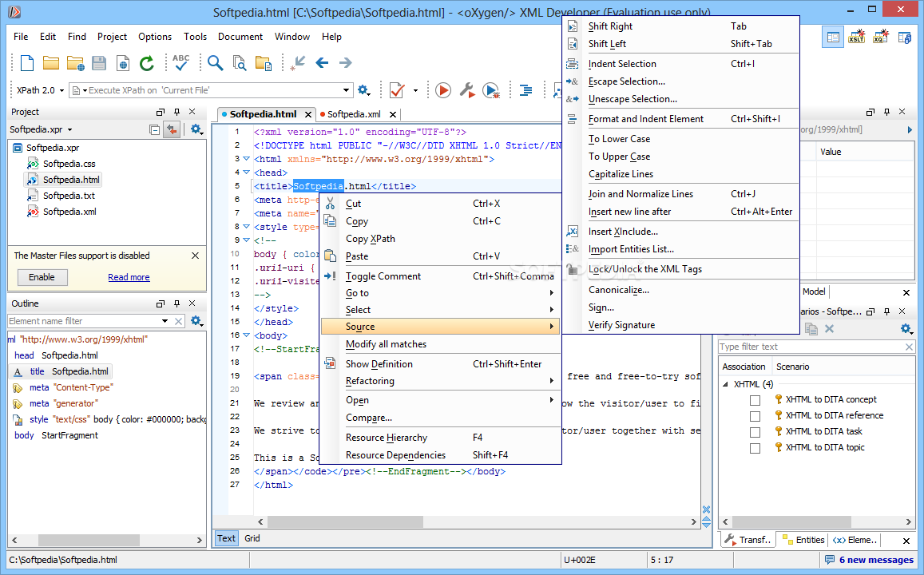Select Softpedia.css in the Project tree
This screenshot has width=924, height=575.
click(69, 164)
